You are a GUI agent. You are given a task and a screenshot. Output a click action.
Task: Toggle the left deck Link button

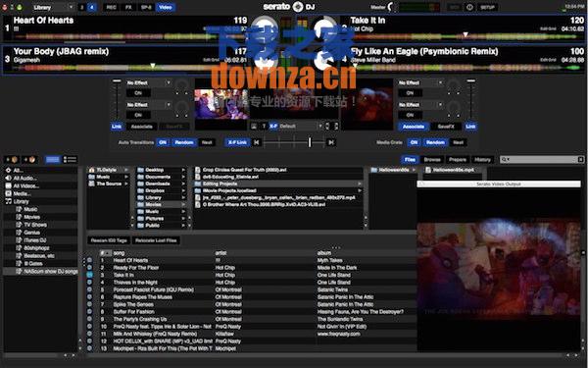pyautogui.click(x=117, y=127)
